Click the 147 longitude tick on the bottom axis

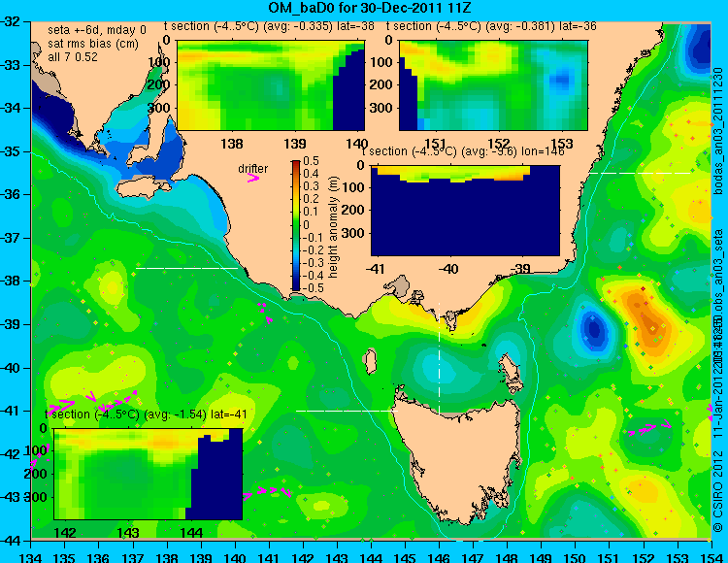[x=473, y=557]
